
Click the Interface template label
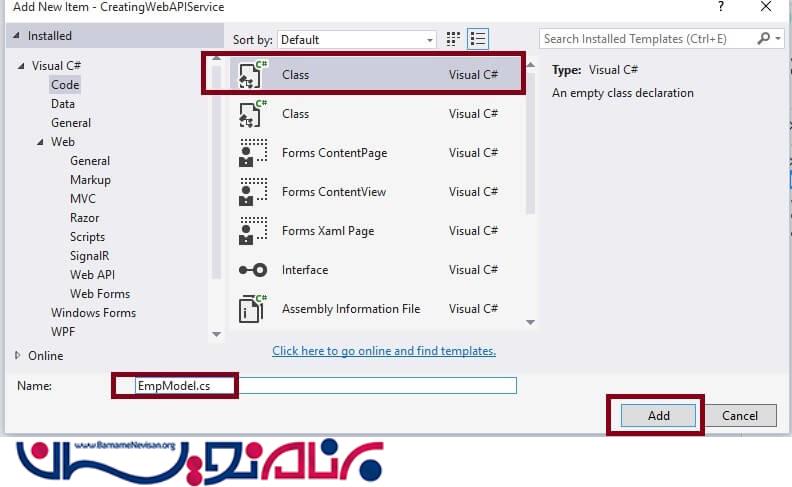[305, 270]
